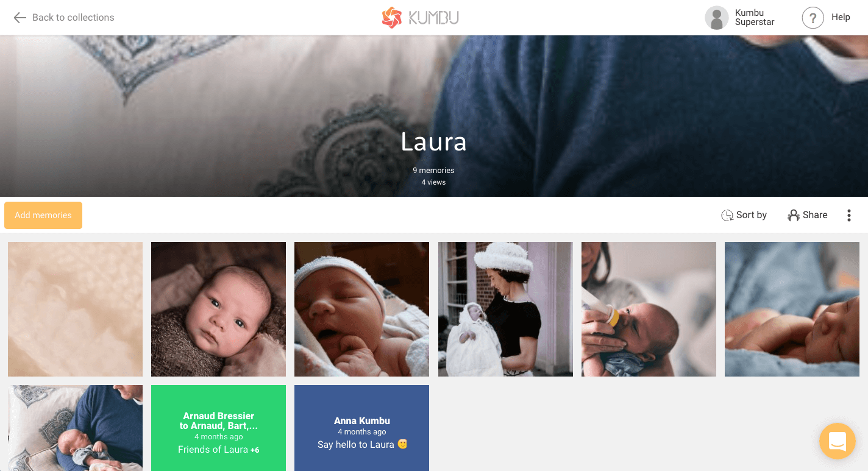Image resolution: width=868 pixels, height=471 pixels.
Task: Open the woman in white hat photo
Action: pos(505,309)
